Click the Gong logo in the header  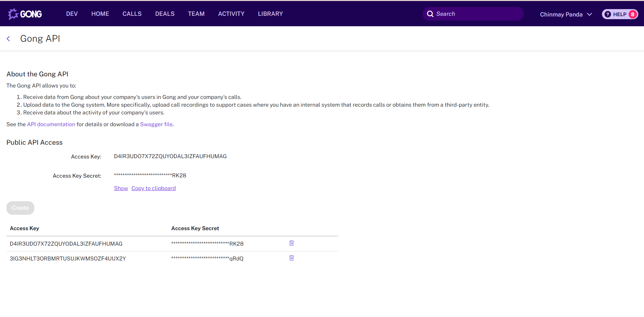[x=25, y=14]
